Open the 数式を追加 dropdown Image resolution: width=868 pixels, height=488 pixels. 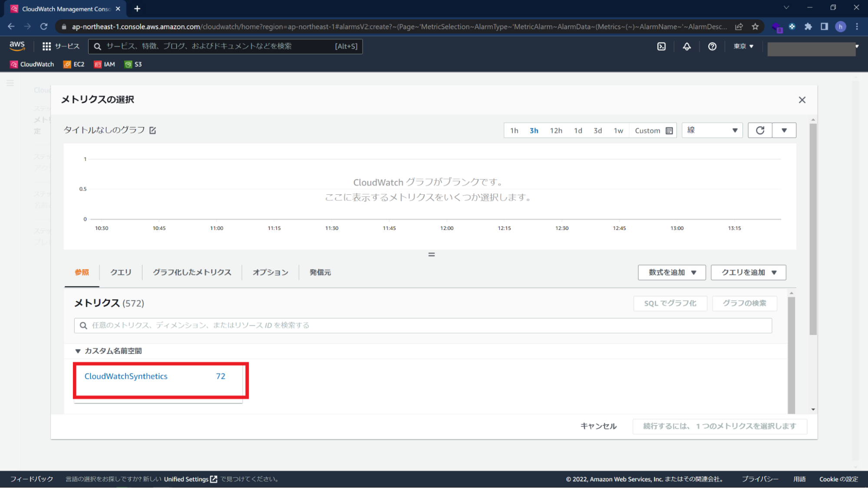point(672,272)
